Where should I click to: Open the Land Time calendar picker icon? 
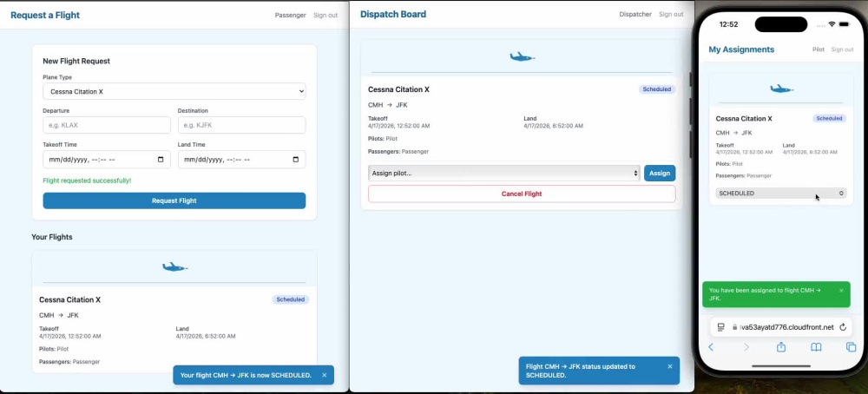(x=296, y=160)
